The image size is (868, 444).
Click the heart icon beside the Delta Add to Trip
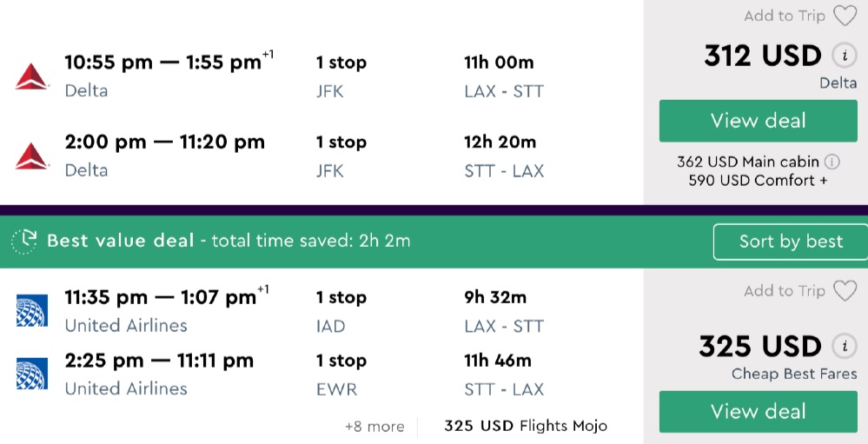coord(845,16)
